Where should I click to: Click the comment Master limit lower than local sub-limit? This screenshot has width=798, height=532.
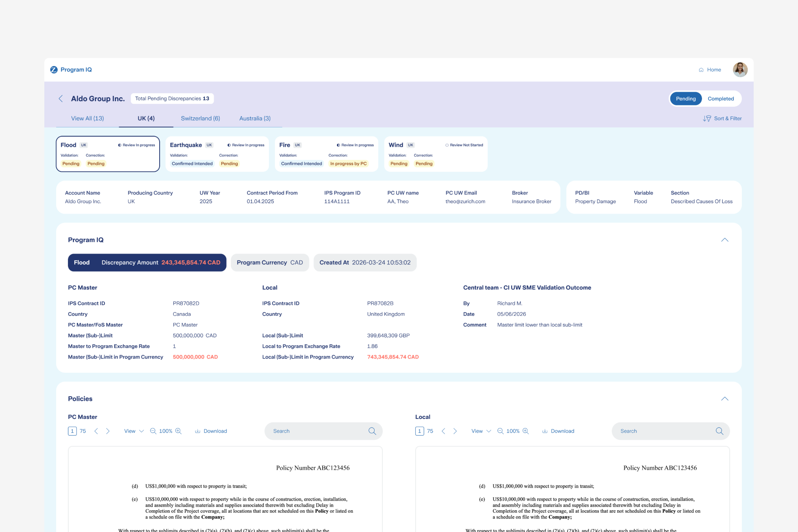click(540, 325)
